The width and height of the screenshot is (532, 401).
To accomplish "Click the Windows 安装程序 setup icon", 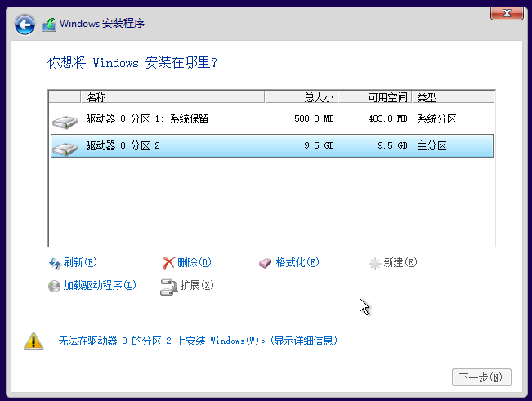I will pos(49,25).
